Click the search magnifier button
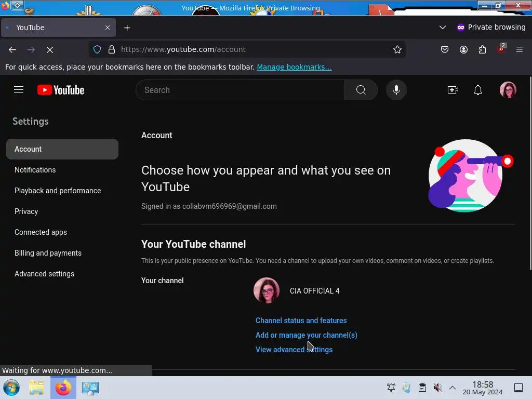 [361, 90]
